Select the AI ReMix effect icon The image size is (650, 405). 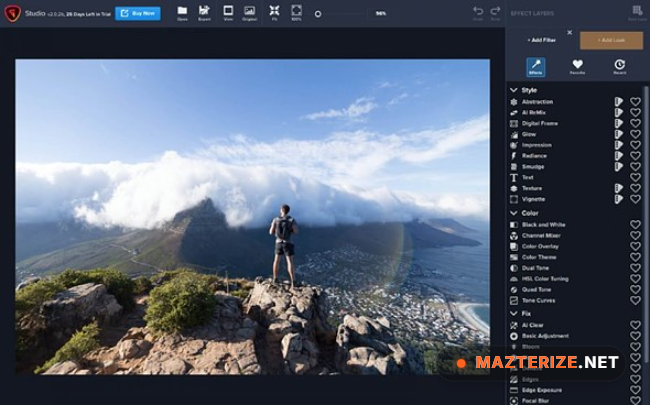point(514,113)
